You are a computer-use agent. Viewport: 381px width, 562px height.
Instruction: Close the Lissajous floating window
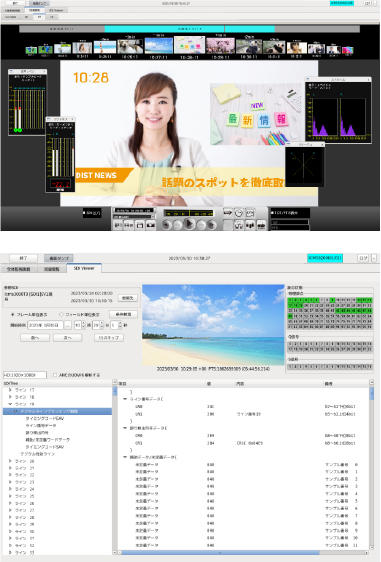point(322,144)
